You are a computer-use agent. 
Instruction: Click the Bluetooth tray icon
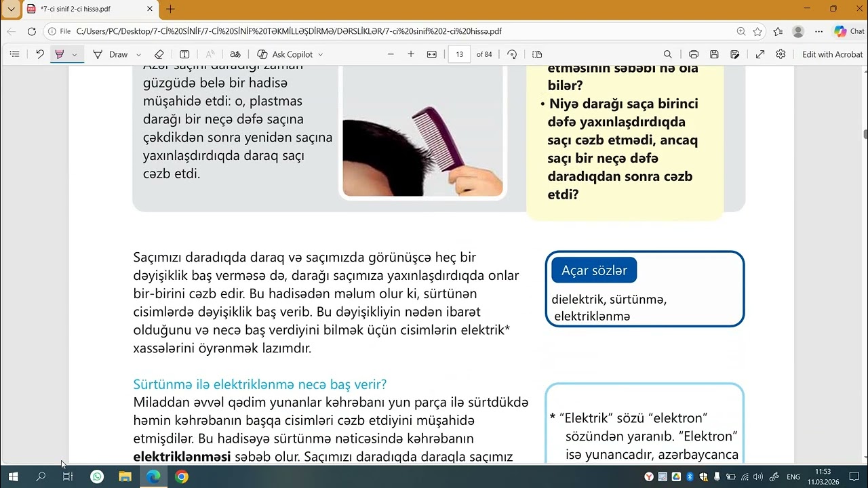(x=690, y=477)
